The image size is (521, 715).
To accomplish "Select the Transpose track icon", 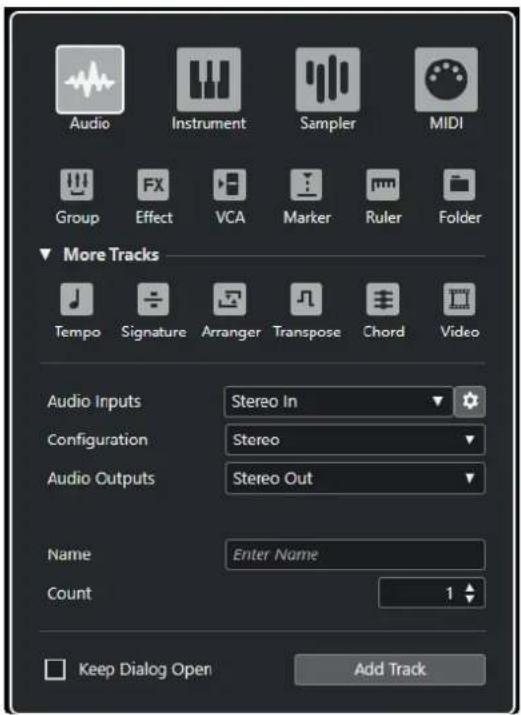I will click(306, 299).
